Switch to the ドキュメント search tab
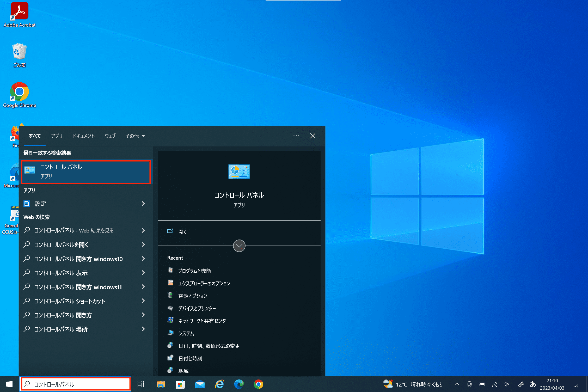Viewport: 588px width, 392px height. click(83, 136)
